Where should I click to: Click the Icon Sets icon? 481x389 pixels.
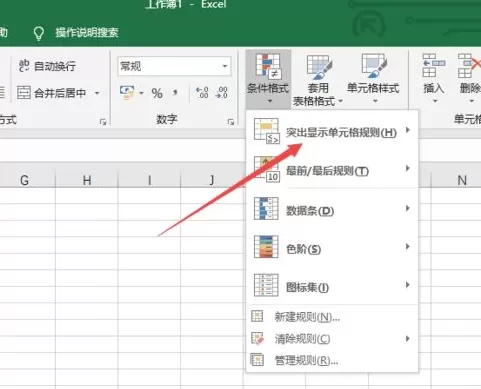266,285
